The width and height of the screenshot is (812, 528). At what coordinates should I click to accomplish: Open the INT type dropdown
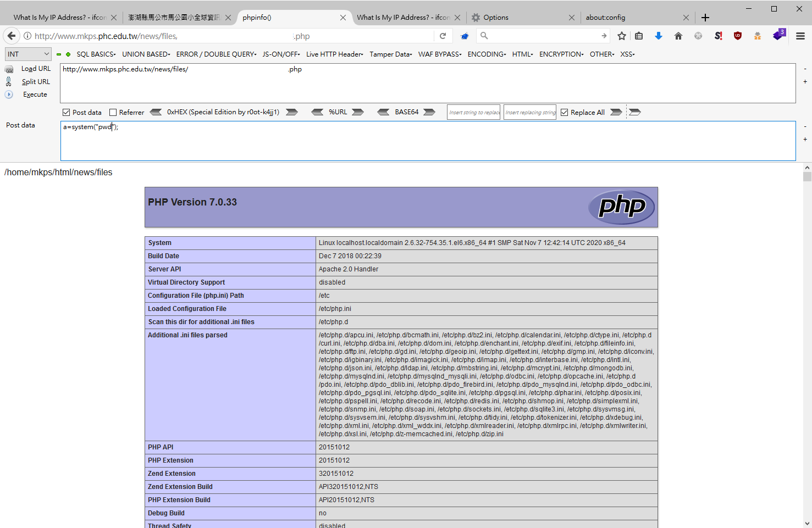pos(28,54)
